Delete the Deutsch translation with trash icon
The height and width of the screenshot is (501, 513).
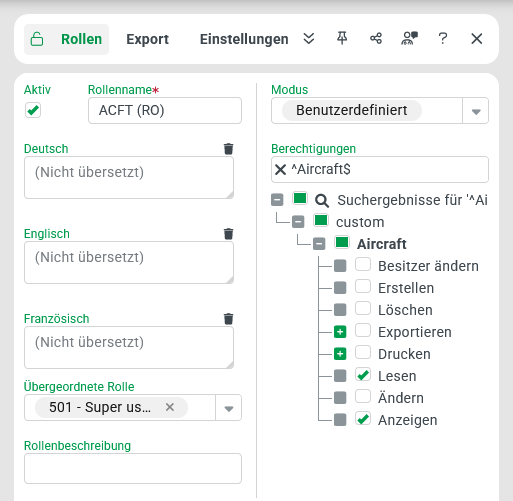point(229,149)
